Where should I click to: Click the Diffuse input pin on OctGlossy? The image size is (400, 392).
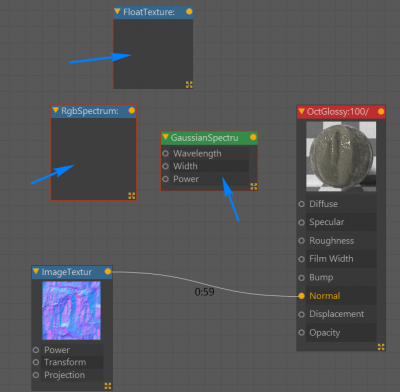click(x=302, y=204)
